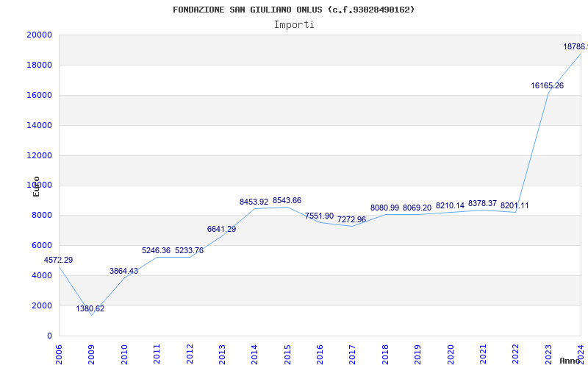Click y-axis tick label 0

pos(49,336)
